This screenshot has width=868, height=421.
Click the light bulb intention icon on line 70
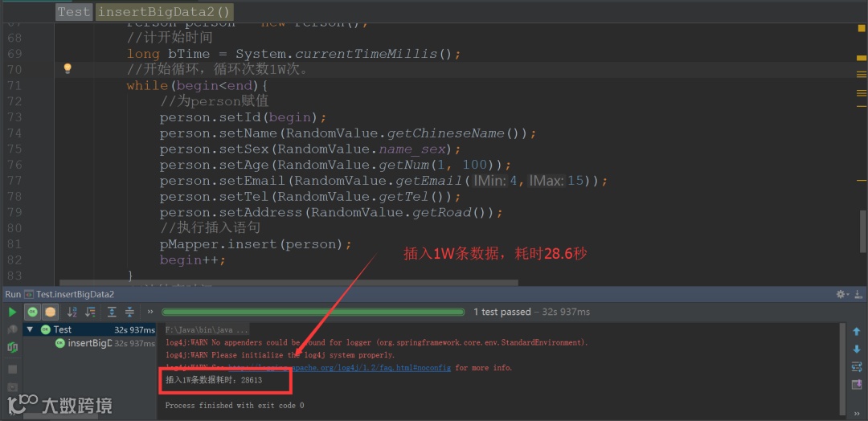(68, 68)
